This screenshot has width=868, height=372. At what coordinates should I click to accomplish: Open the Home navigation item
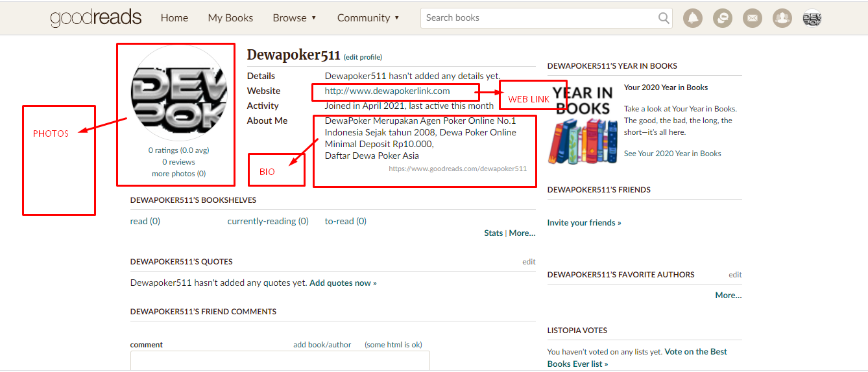175,18
